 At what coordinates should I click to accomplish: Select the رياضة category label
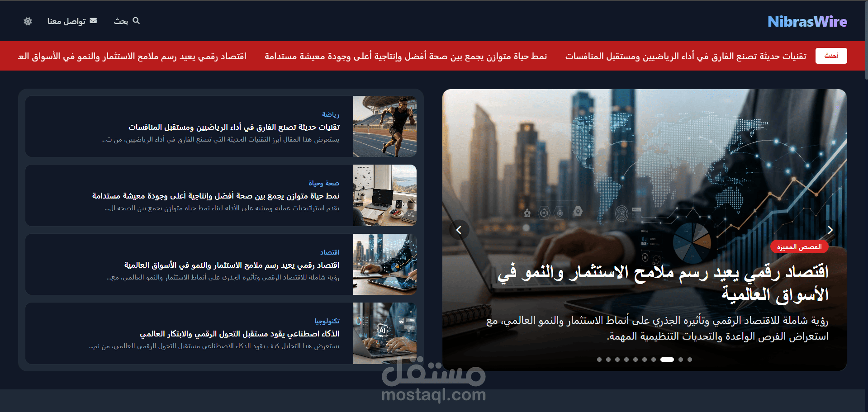(x=331, y=114)
